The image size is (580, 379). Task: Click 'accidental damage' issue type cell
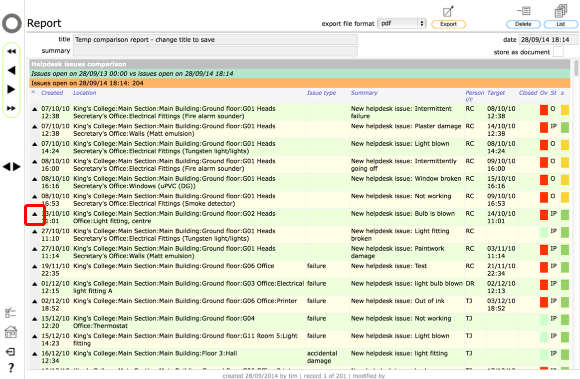322,357
